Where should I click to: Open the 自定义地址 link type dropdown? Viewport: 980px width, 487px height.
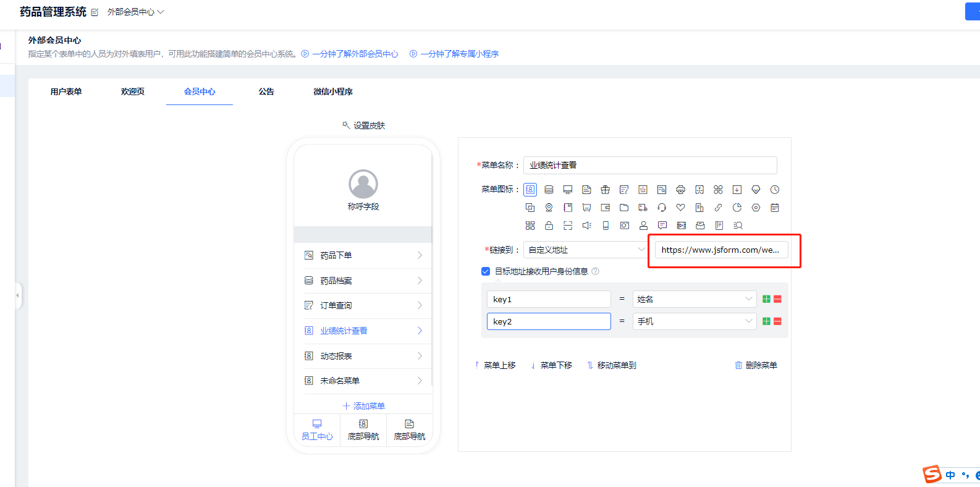[585, 250]
